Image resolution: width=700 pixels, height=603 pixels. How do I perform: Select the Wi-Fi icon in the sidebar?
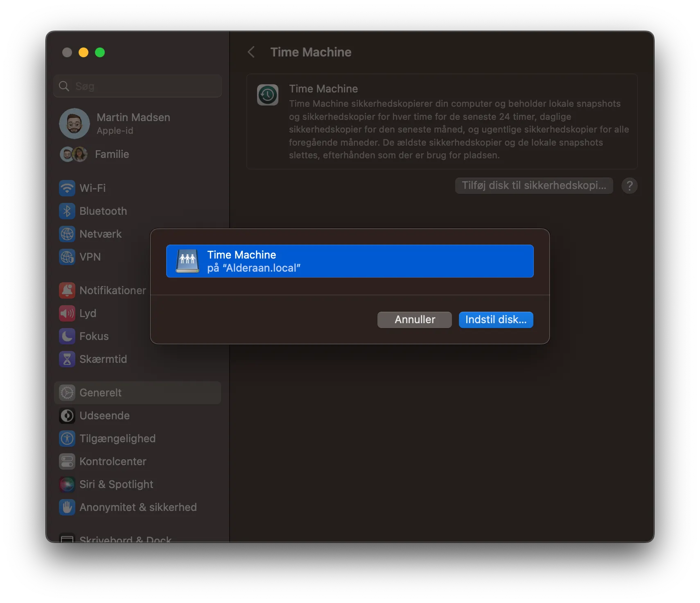coord(67,188)
